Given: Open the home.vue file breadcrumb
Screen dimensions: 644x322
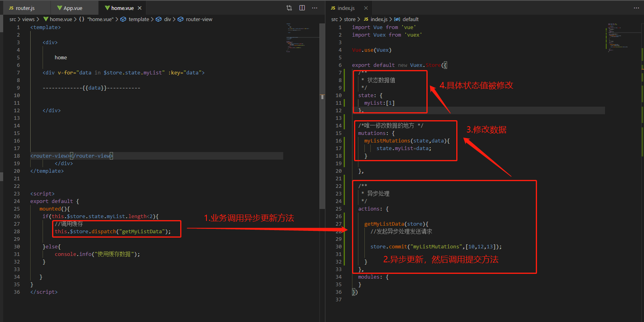Looking at the screenshot, I should coord(58,19).
